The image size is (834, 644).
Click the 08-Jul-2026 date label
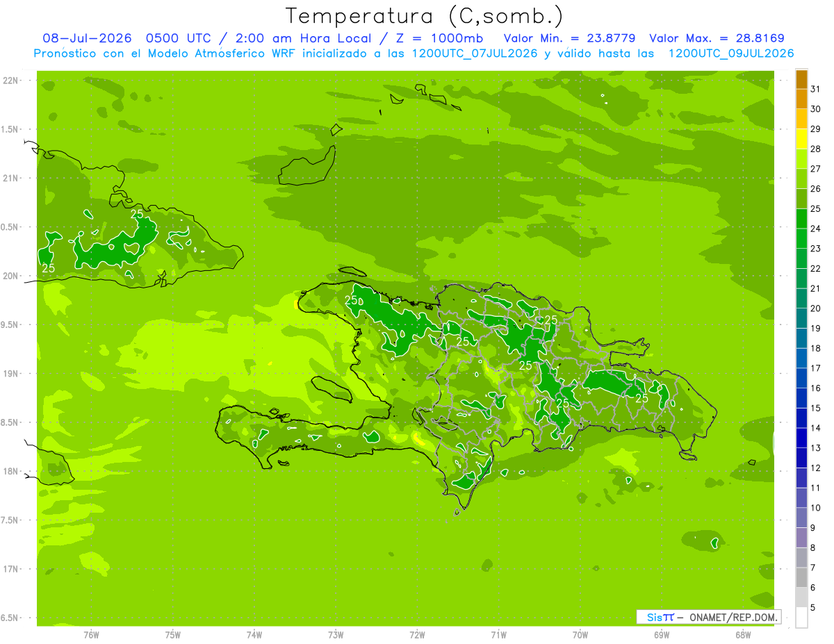(88, 38)
